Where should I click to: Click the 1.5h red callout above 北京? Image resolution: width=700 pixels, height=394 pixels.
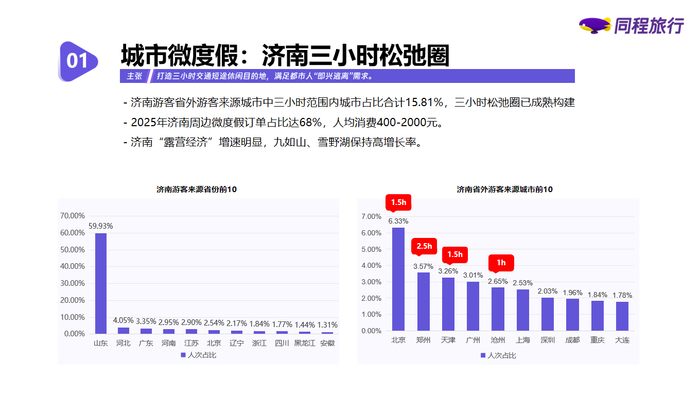398,203
